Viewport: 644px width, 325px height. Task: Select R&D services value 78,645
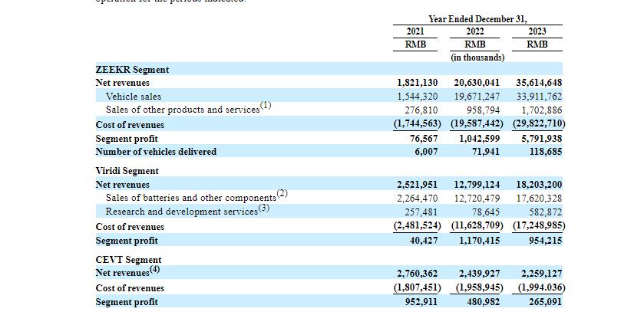coord(487,212)
